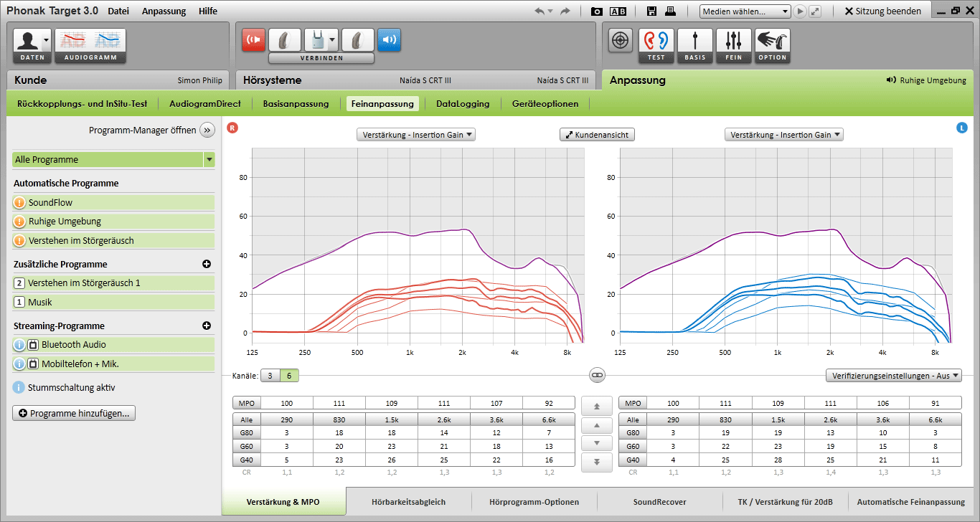Click the redo arrow icon
This screenshot has height=522, width=980.
tap(565, 11)
